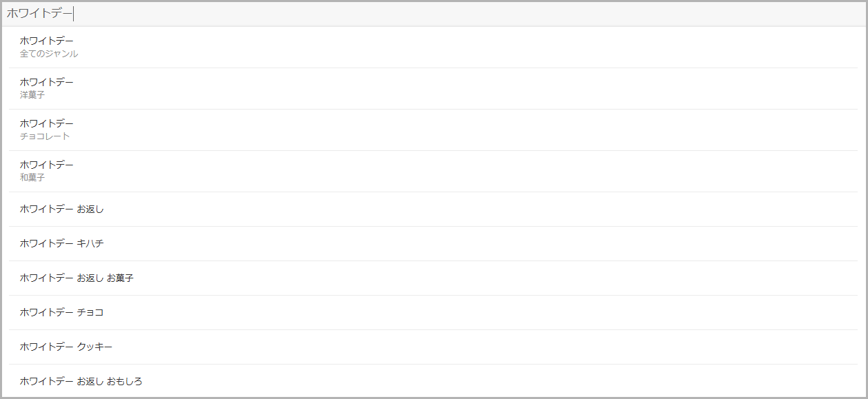Click the word クッキー in suggestions
This screenshot has width=868, height=399.
click(94, 347)
